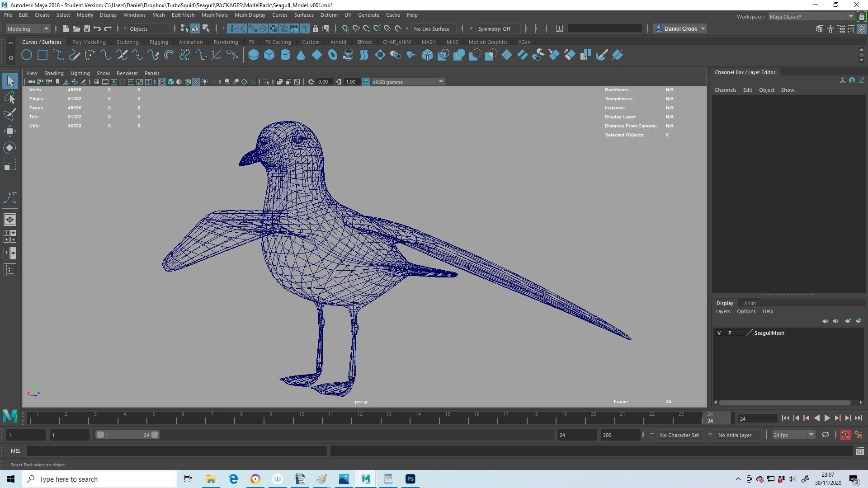
Task: Open the Daniel Crook account dropdown
Action: point(680,28)
